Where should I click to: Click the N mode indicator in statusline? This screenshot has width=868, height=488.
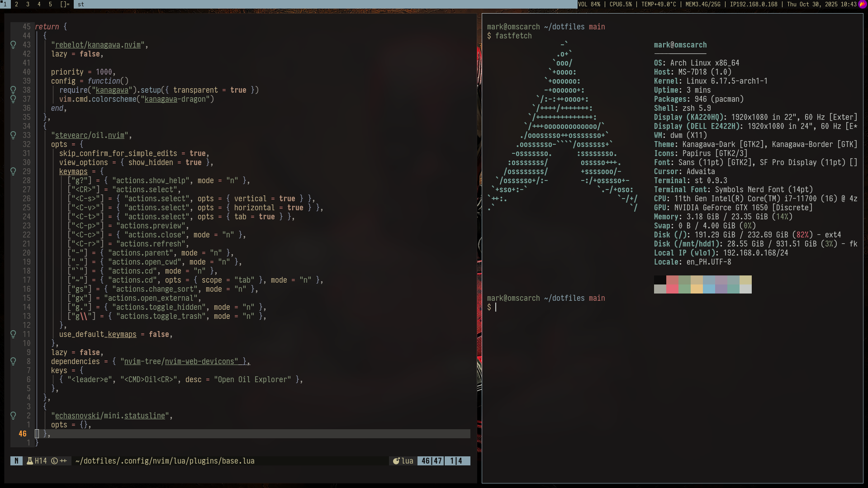point(16,461)
